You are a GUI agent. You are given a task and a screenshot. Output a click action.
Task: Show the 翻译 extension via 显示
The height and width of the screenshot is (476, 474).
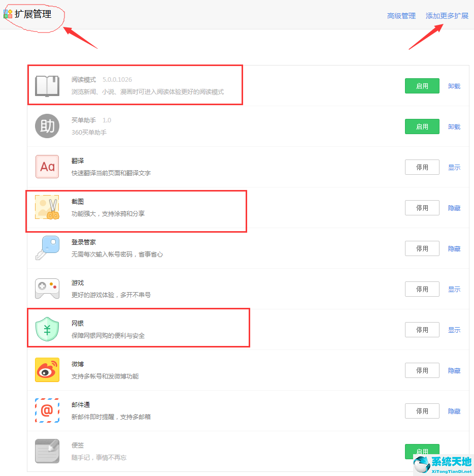pyautogui.click(x=454, y=168)
